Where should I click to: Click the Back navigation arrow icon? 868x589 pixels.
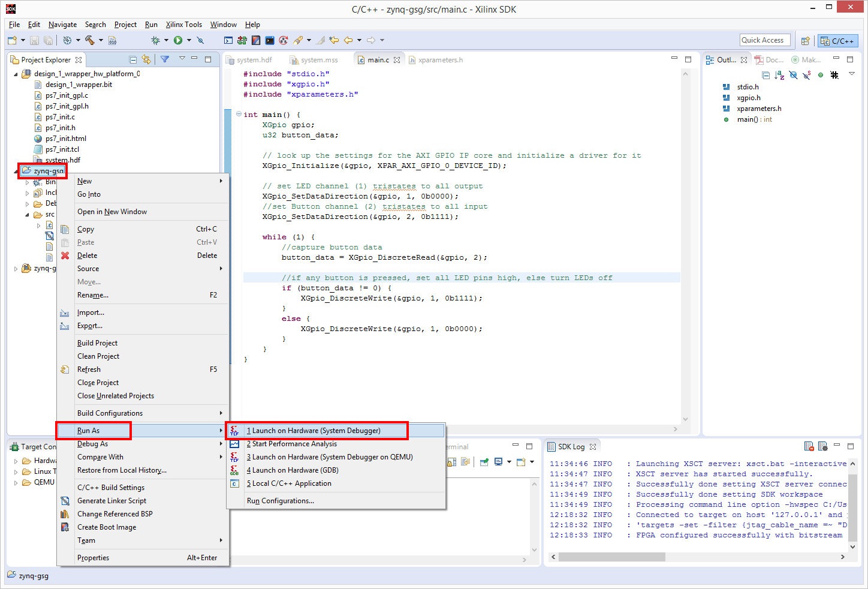[x=348, y=40]
